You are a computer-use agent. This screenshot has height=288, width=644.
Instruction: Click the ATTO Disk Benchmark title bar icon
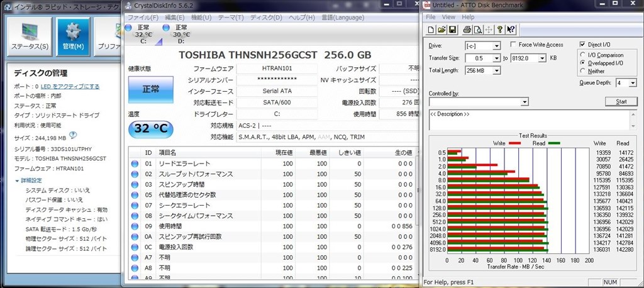(x=427, y=5)
